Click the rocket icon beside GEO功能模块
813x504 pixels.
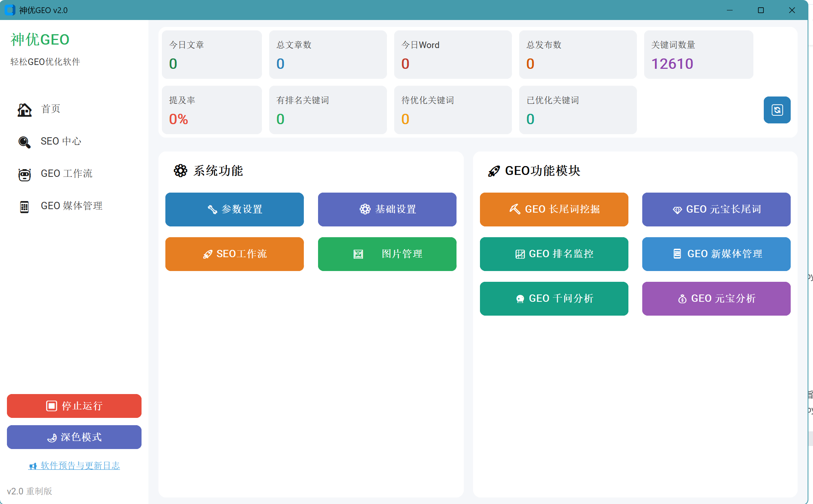click(x=494, y=171)
